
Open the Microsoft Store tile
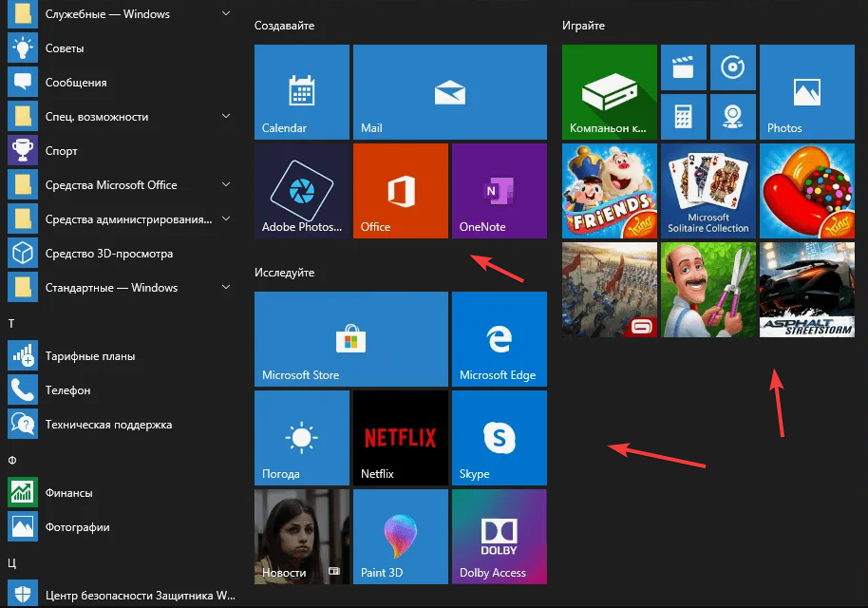click(351, 339)
